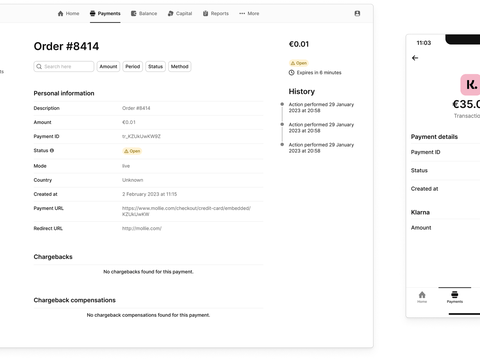Go to the Balance tab

[144, 13]
